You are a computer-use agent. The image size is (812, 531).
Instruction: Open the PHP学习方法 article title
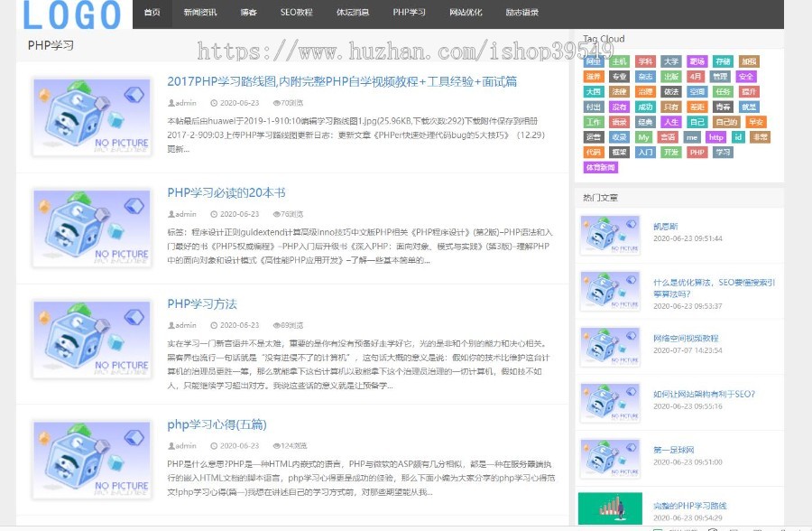(202, 303)
